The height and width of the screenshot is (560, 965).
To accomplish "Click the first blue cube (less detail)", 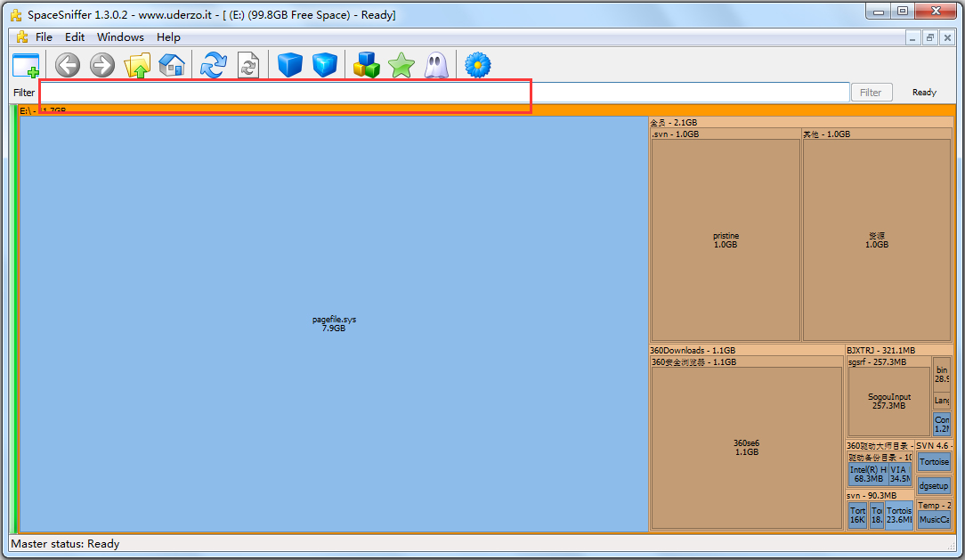I will point(290,65).
